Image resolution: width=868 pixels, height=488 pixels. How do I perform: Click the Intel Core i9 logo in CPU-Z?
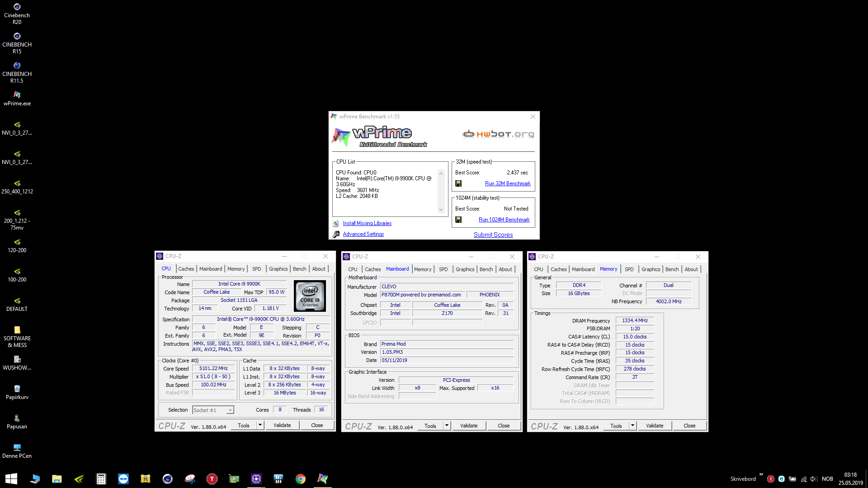pyautogui.click(x=310, y=296)
